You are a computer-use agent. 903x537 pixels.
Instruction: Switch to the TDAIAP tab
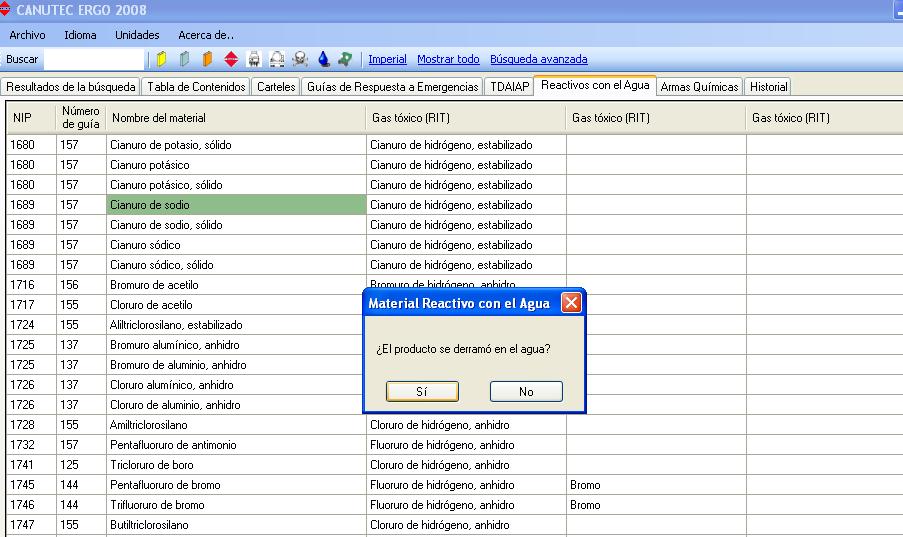(509, 86)
